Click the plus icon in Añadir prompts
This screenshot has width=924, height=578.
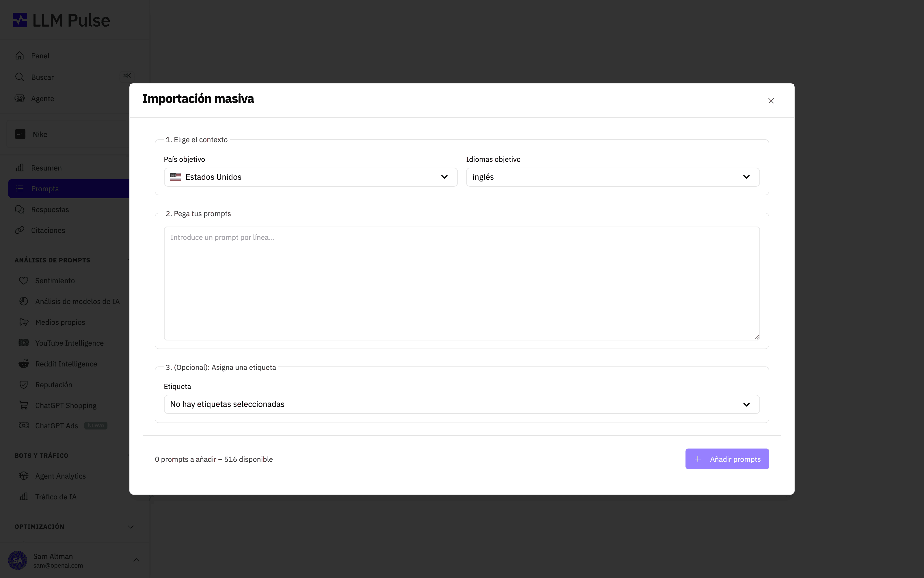coord(698,459)
